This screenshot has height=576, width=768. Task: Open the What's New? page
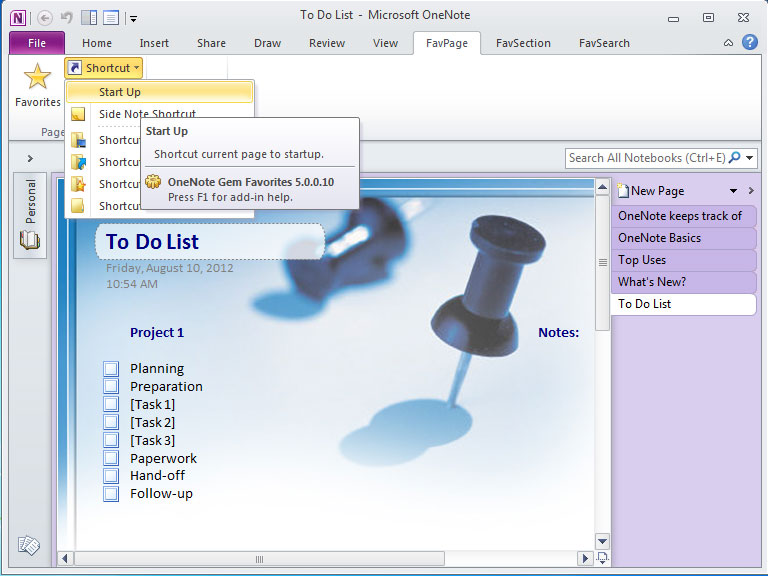coord(683,282)
